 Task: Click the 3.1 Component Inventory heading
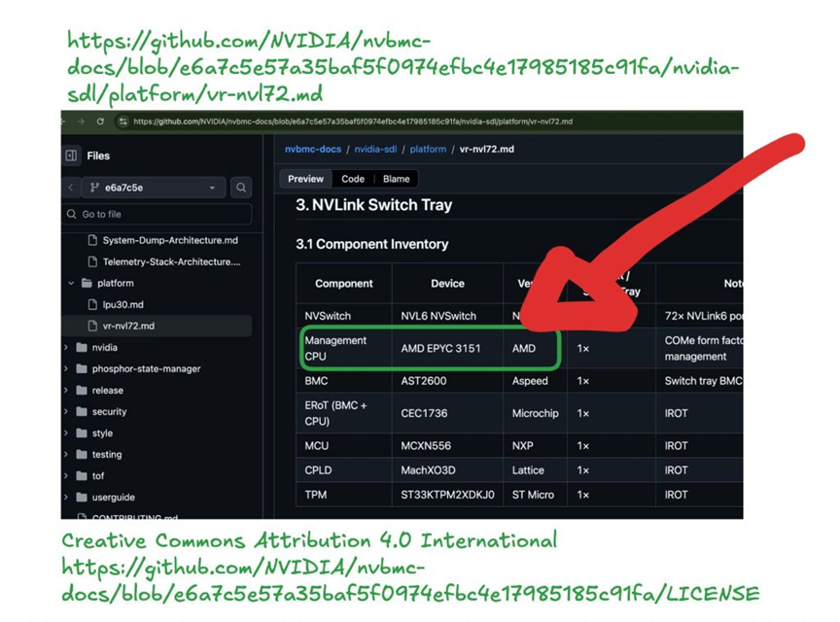tap(371, 244)
